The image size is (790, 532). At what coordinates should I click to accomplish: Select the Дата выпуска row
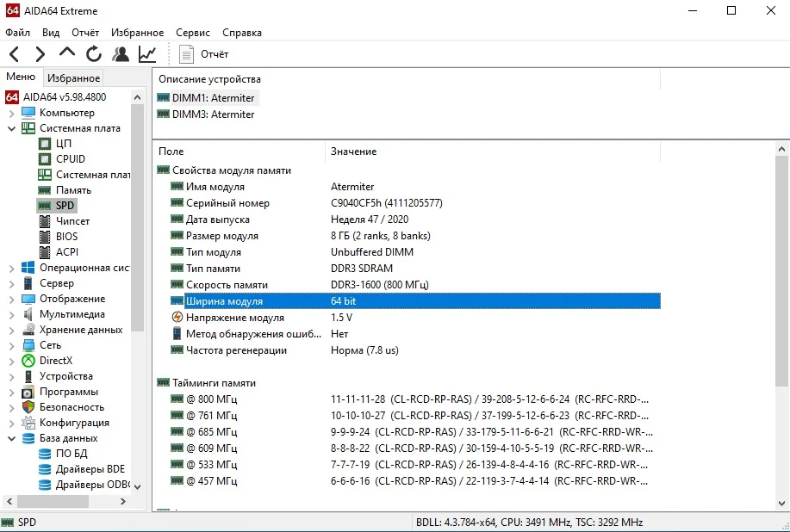click(415, 220)
